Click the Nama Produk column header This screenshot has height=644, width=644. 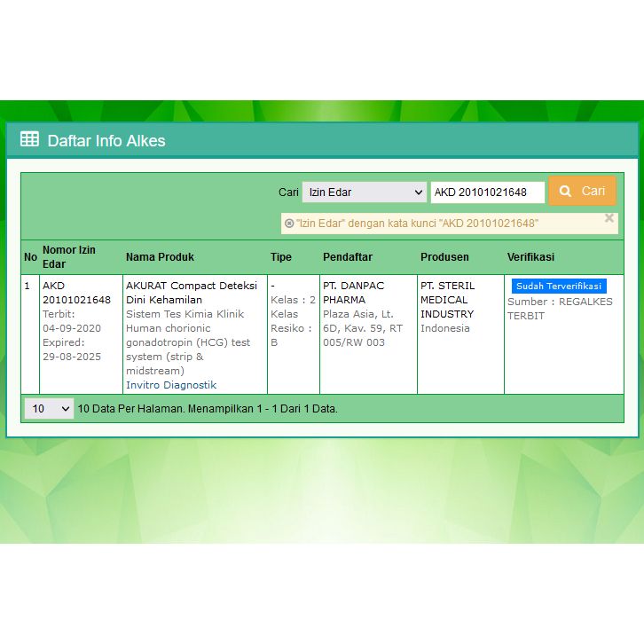coord(160,256)
